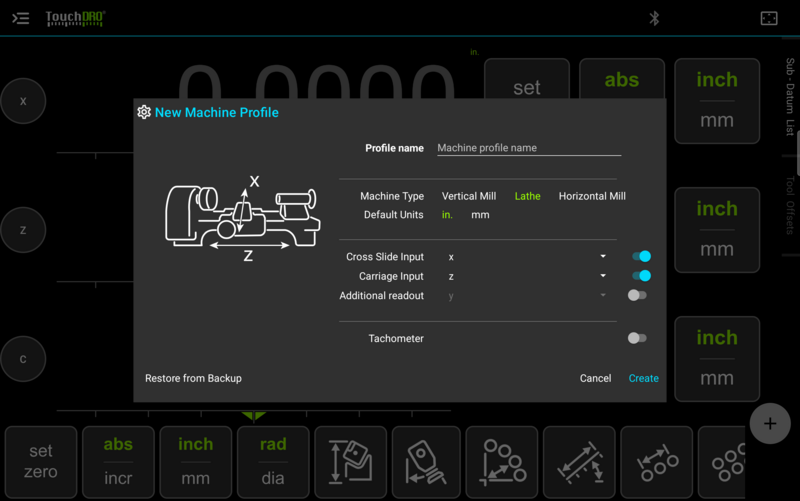The width and height of the screenshot is (800, 501).
Task: Open the Tool Offsets side tab
Action: click(x=790, y=205)
